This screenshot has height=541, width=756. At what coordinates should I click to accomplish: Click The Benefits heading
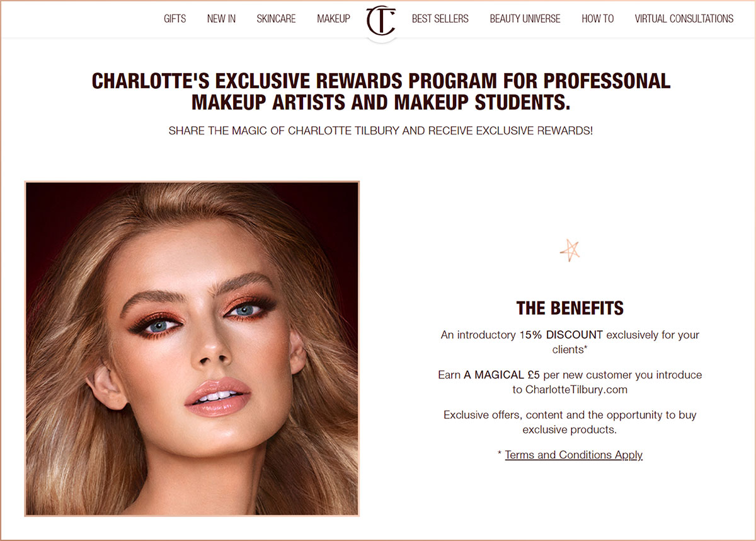[x=570, y=308]
